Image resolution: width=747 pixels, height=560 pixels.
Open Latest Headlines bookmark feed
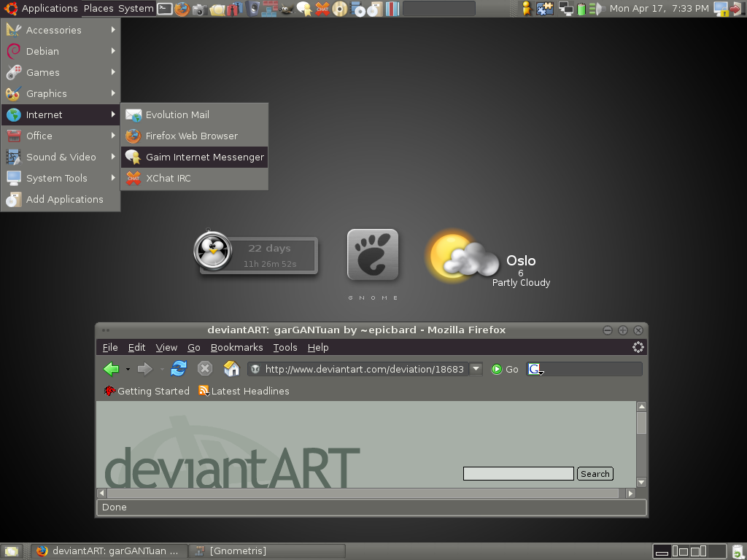(244, 391)
